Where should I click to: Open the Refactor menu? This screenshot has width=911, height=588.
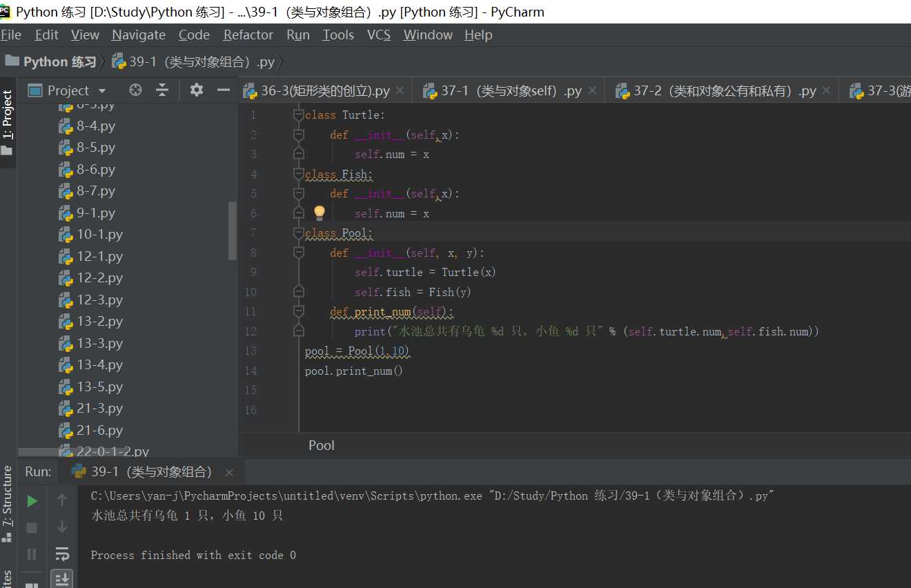tap(248, 35)
